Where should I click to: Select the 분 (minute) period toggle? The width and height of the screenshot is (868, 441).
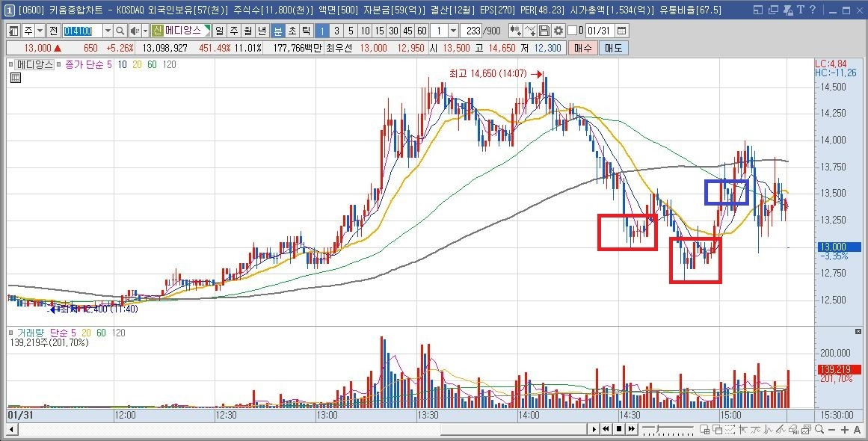click(279, 31)
